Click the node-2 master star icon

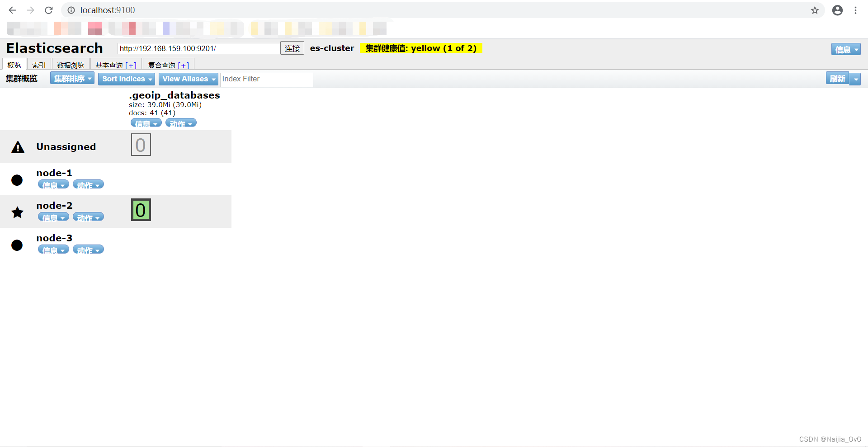pyautogui.click(x=17, y=212)
